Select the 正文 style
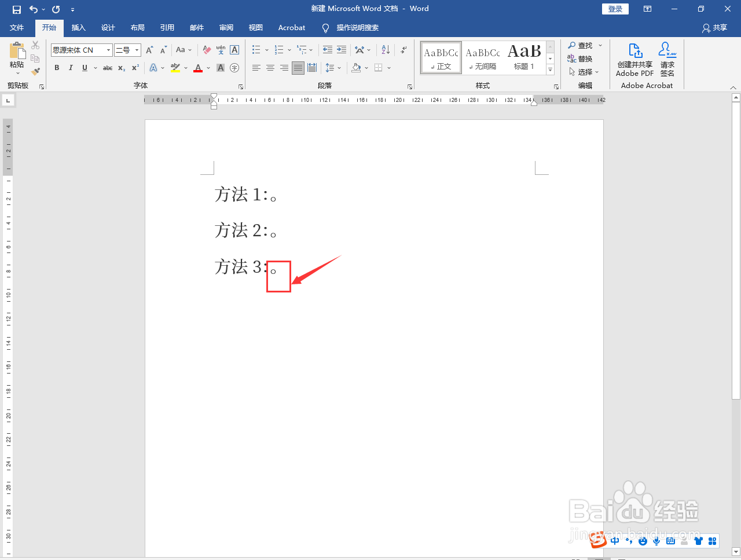 [441, 57]
